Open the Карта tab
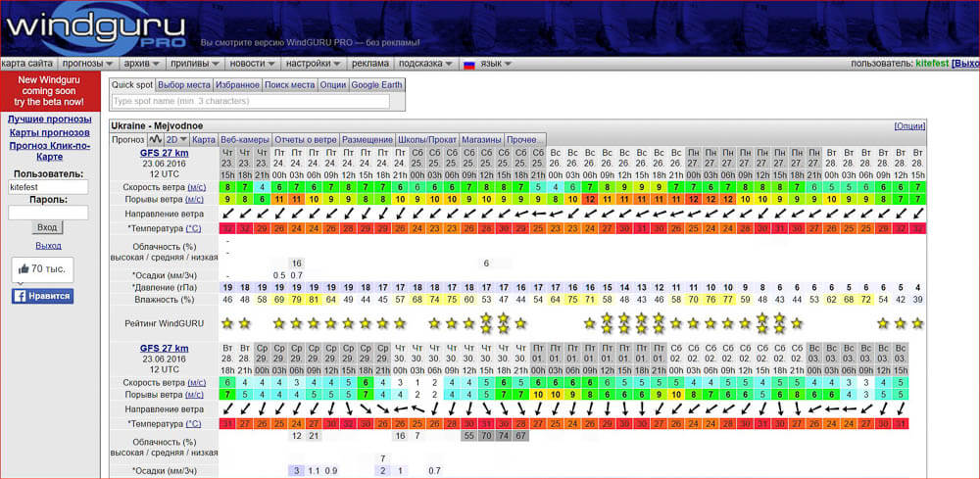The width and height of the screenshot is (980, 479). [204, 139]
